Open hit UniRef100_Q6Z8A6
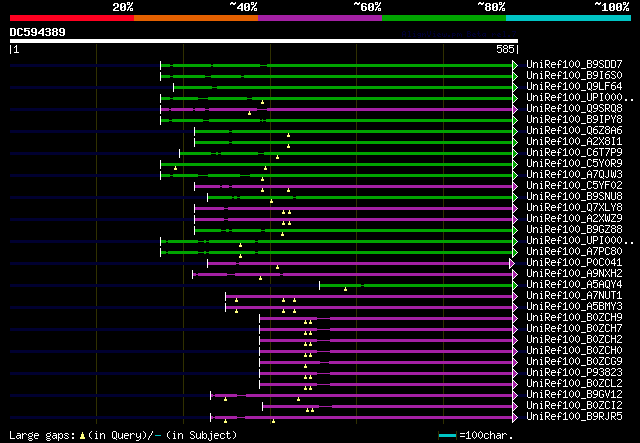The width and height of the screenshot is (640, 443). tap(574, 131)
